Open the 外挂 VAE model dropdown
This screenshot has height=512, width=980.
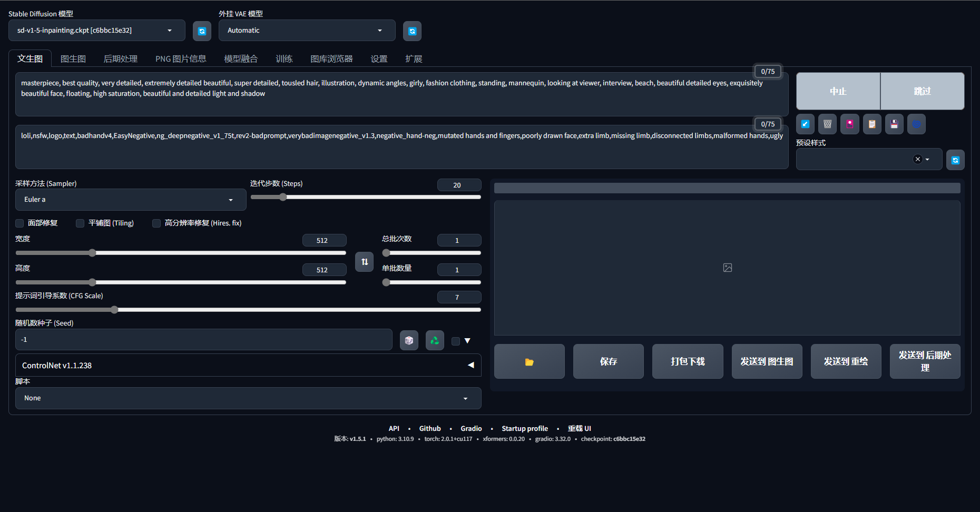tap(307, 31)
